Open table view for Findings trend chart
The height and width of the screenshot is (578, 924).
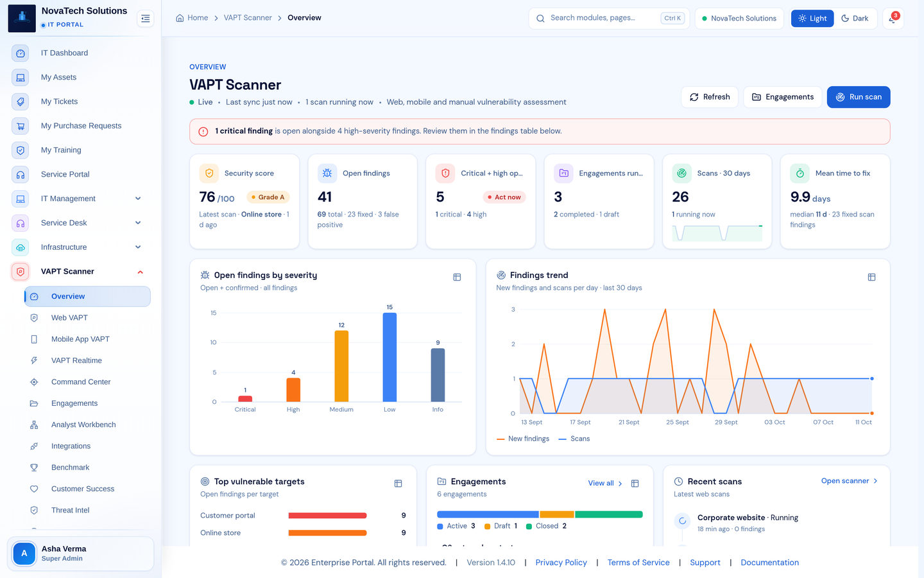871,277
